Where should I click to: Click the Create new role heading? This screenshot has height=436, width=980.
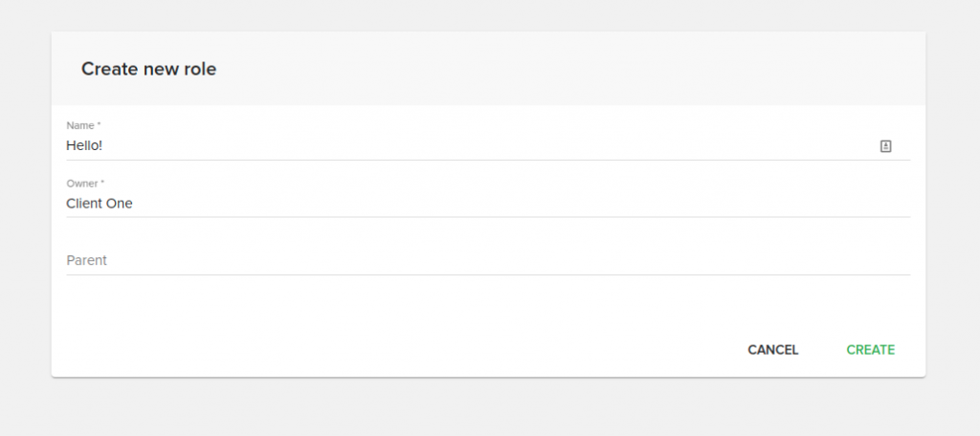pyautogui.click(x=148, y=69)
